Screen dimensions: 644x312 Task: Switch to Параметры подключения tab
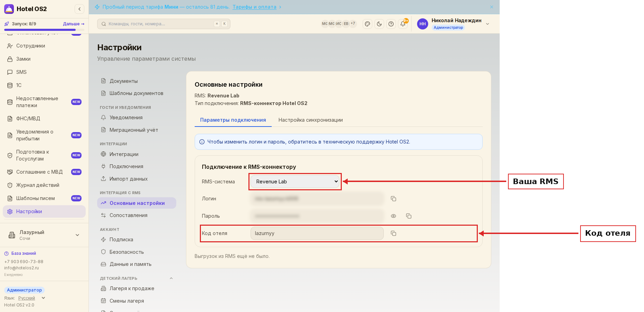[x=233, y=120]
